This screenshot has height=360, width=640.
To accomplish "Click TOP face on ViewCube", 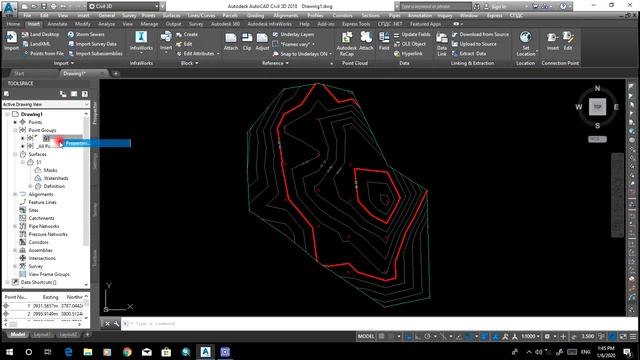I will coord(597,107).
